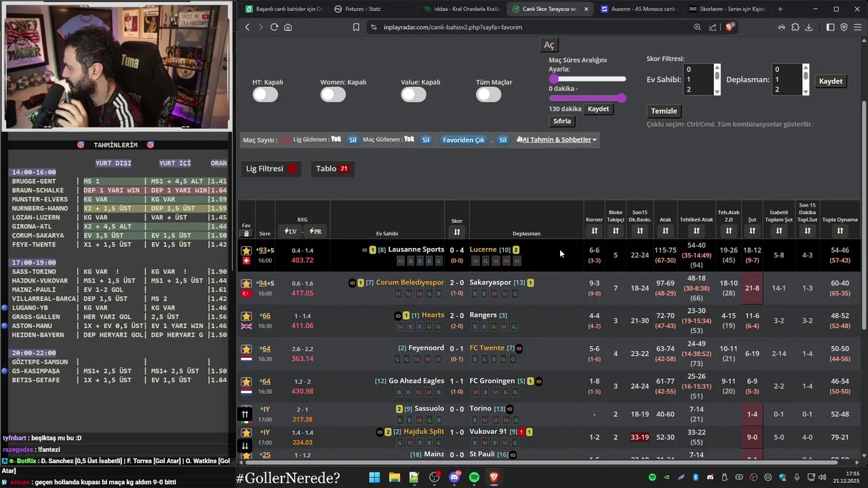This screenshot has height=488, width=868.
Task: Click Kaydet next to 130 dakika
Action: coord(598,109)
